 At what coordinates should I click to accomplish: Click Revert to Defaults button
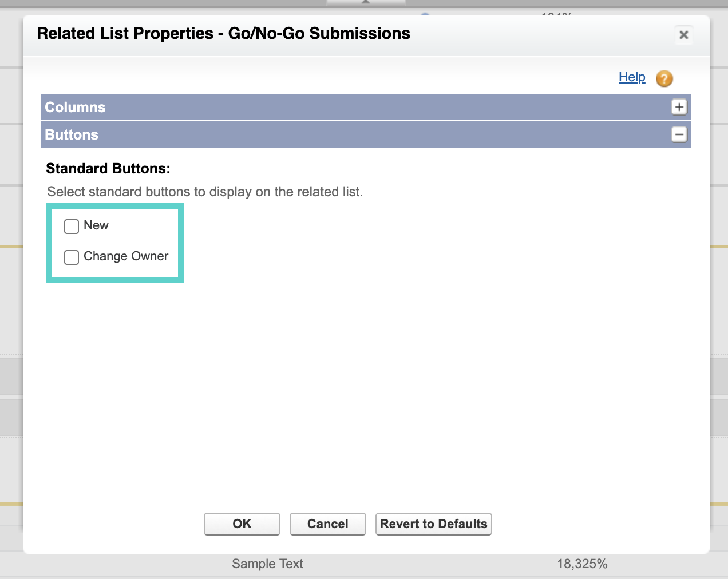pyautogui.click(x=433, y=524)
